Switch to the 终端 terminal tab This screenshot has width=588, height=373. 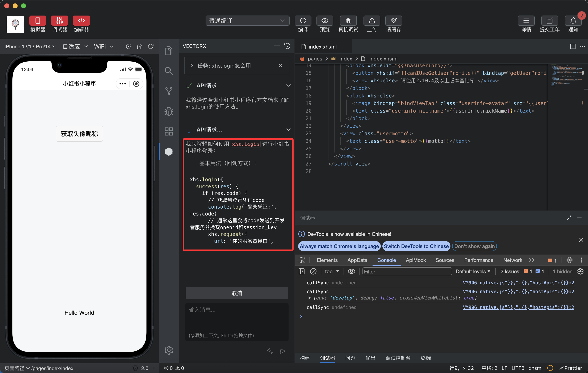click(x=426, y=358)
